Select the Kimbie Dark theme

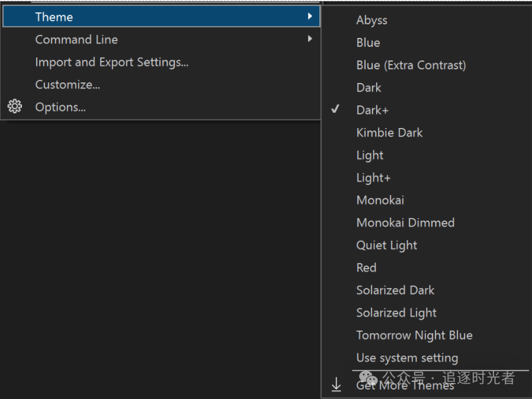pyautogui.click(x=389, y=133)
